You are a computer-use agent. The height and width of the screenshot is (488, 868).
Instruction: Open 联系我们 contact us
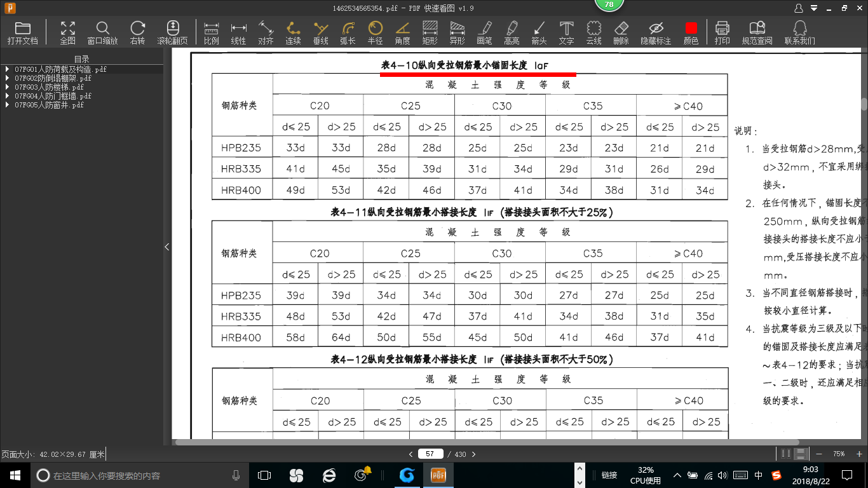[x=800, y=32]
